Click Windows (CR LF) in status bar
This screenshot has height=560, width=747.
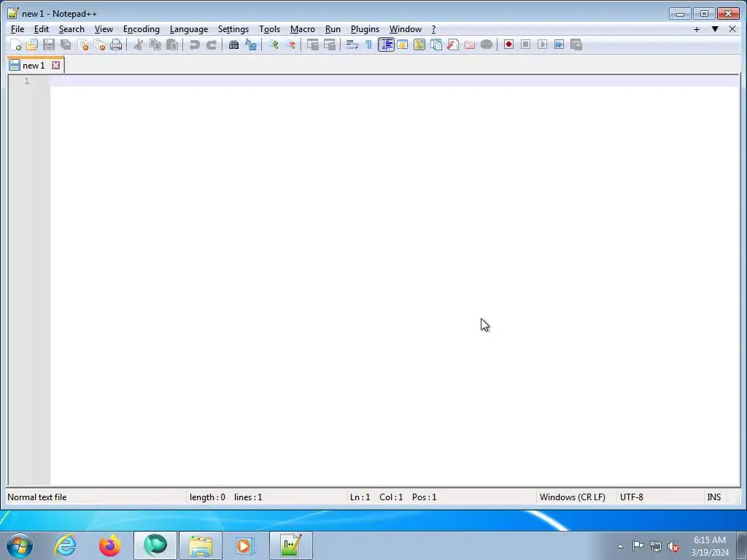coord(572,497)
